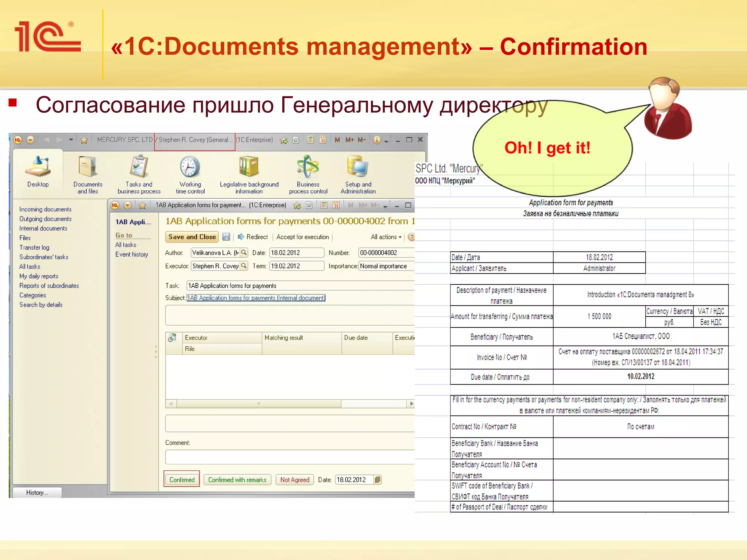Image resolution: width=747 pixels, height=560 pixels.
Task: Click the horizontal scrollbar under executor table
Action: [x=259, y=404]
